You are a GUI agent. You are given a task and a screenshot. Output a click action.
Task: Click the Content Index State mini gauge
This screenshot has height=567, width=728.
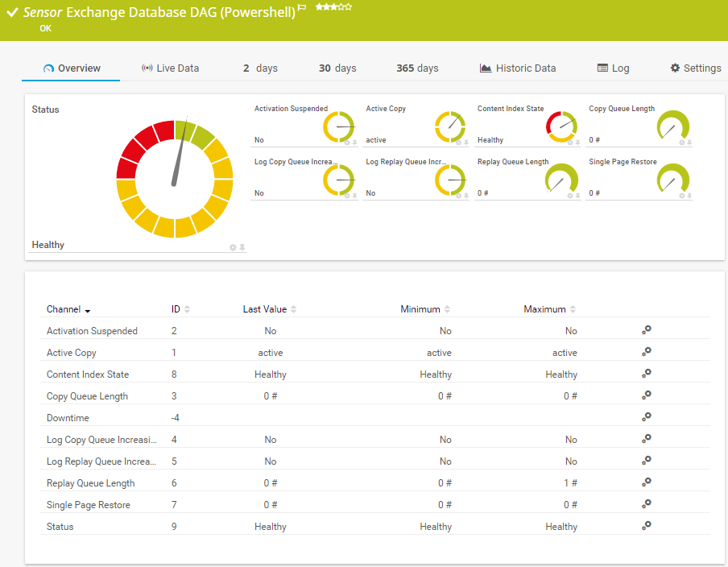click(x=563, y=126)
